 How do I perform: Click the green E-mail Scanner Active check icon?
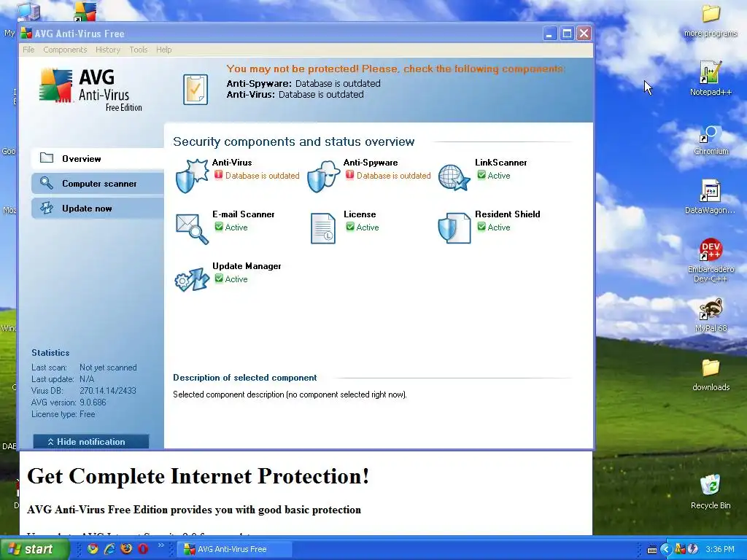coord(219,227)
